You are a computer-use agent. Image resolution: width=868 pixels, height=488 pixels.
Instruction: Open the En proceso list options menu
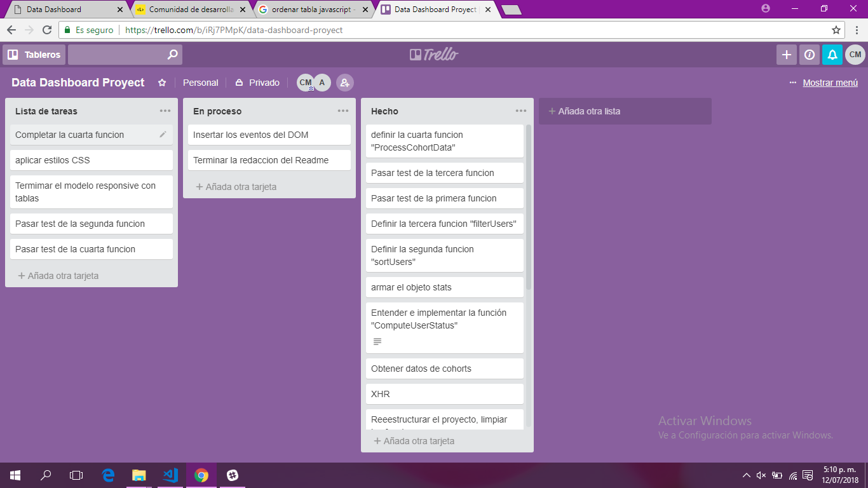click(x=343, y=111)
